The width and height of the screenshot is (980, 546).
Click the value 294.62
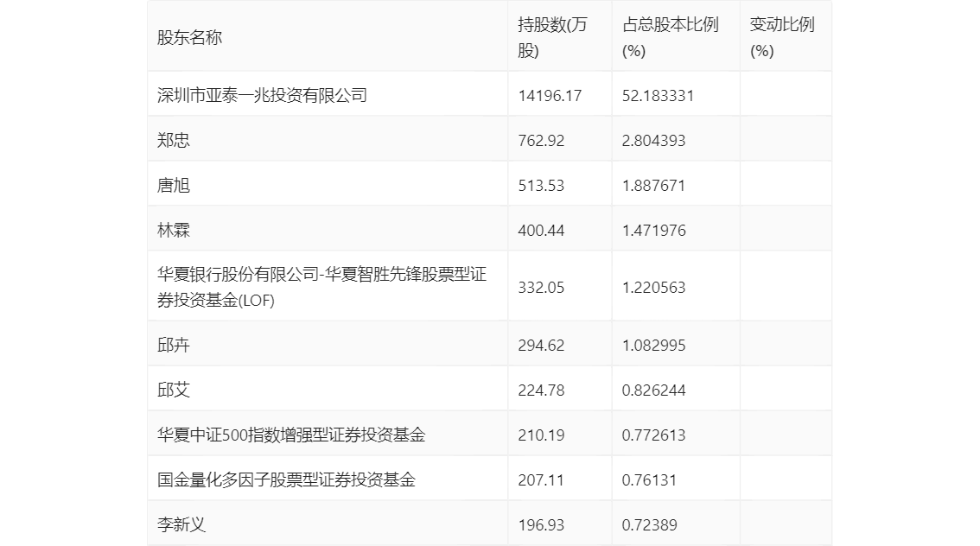click(541, 346)
